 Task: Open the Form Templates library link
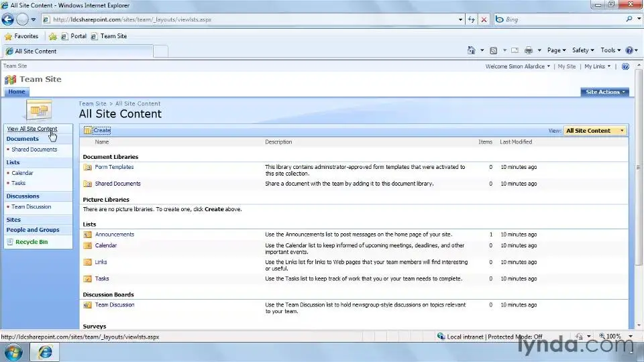[114, 167]
